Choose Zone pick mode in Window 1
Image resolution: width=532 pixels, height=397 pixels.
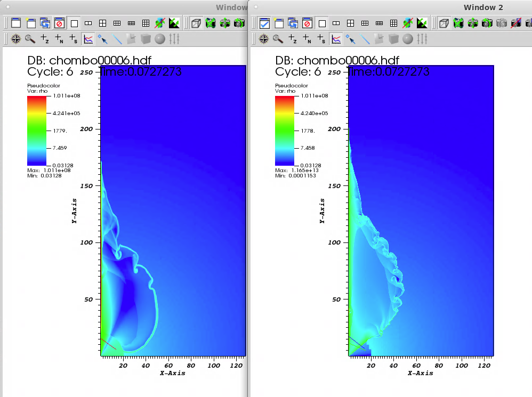point(44,39)
